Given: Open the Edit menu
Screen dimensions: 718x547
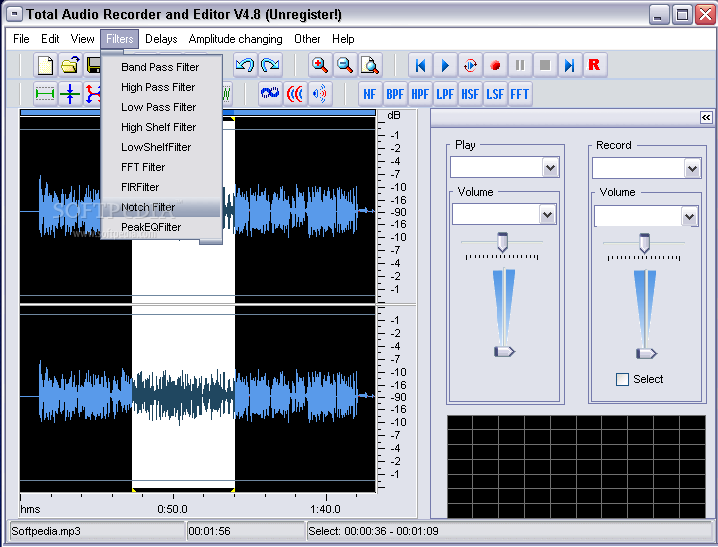Looking at the screenshot, I should tap(50, 39).
